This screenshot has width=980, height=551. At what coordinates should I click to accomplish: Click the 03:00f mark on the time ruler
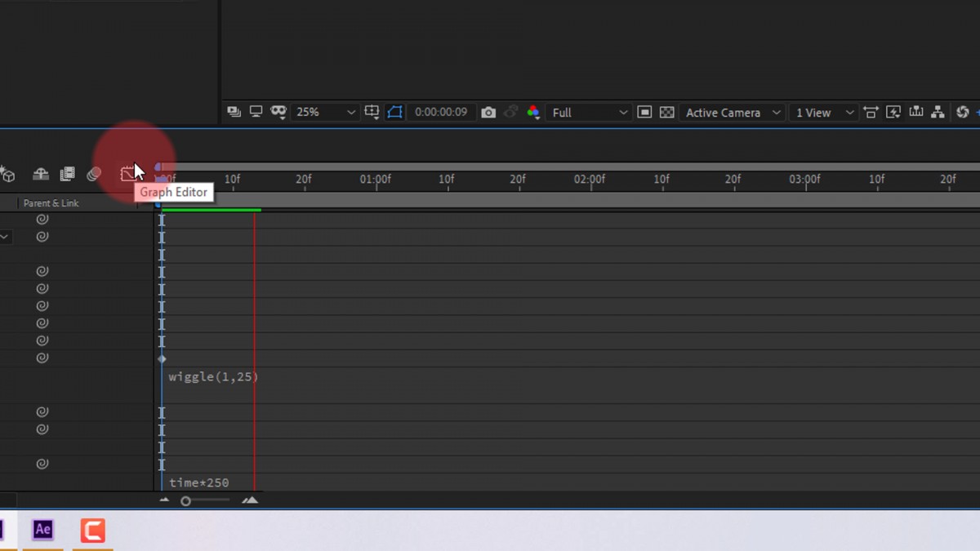point(804,179)
